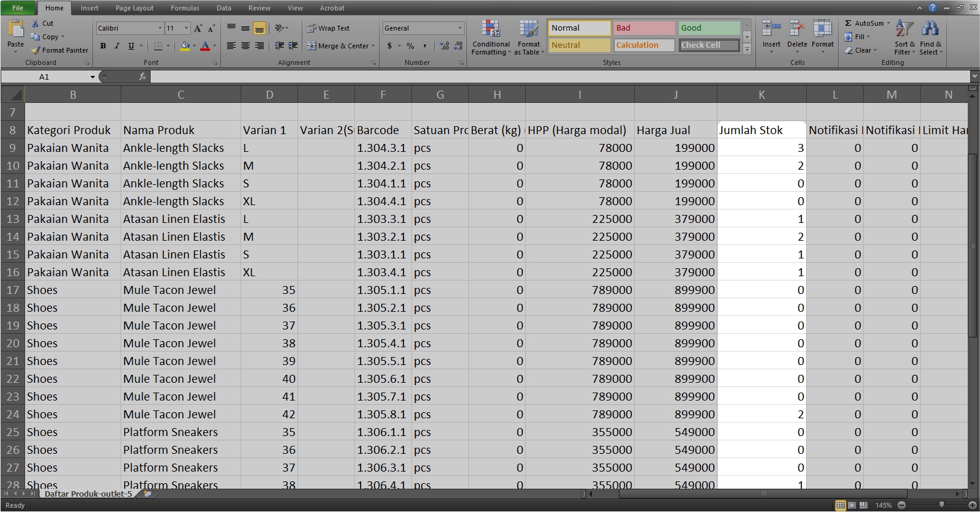Switch to the Page Layout tab
Screen dimensions: 980x512
(134, 8)
